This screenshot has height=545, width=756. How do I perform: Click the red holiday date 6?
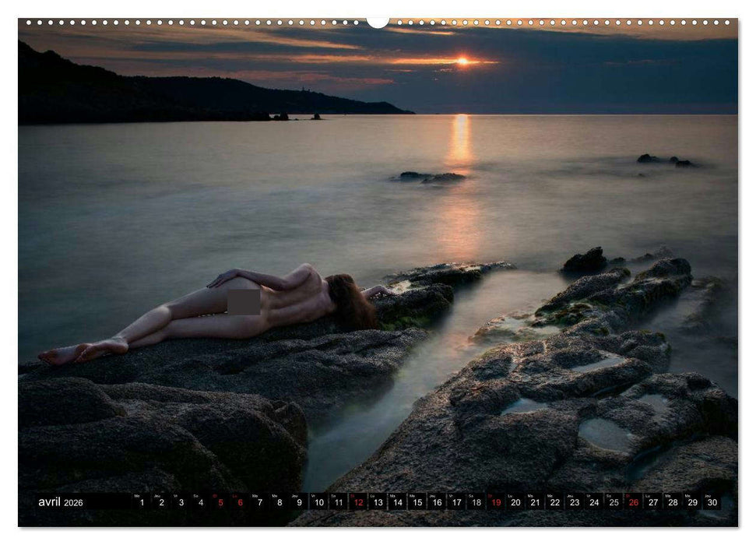(x=239, y=503)
